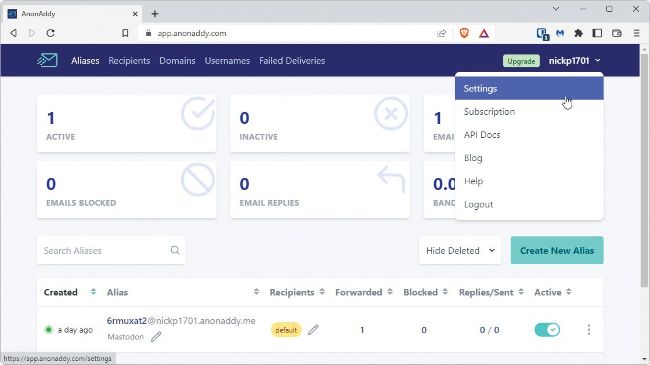Close the AnonAddy tab
This screenshot has height=365, width=650.
135,14
